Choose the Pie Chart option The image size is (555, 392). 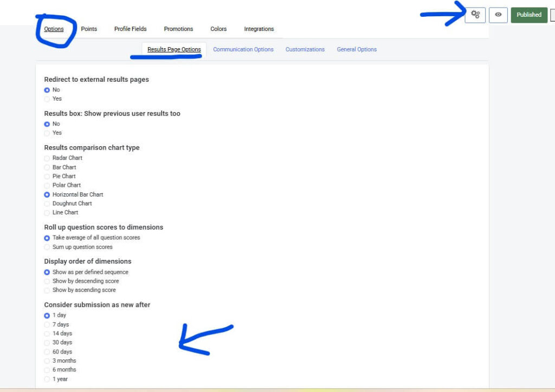tap(47, 177)
